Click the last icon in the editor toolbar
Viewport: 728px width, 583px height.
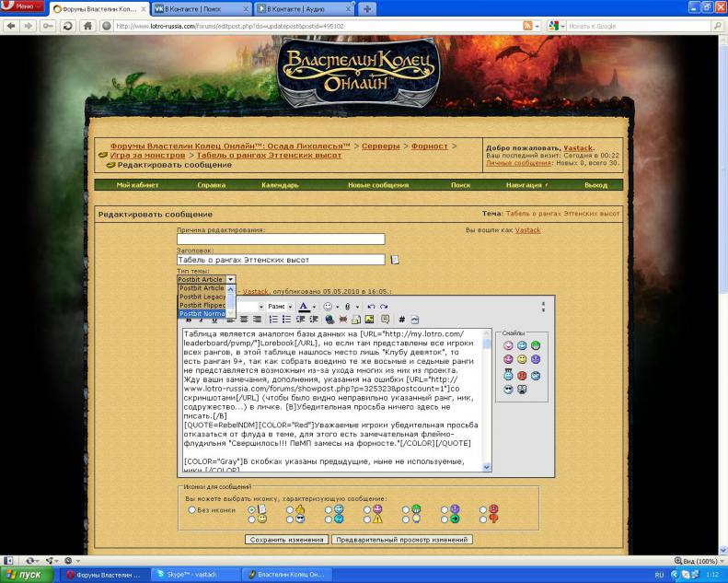tap(414, 320)
